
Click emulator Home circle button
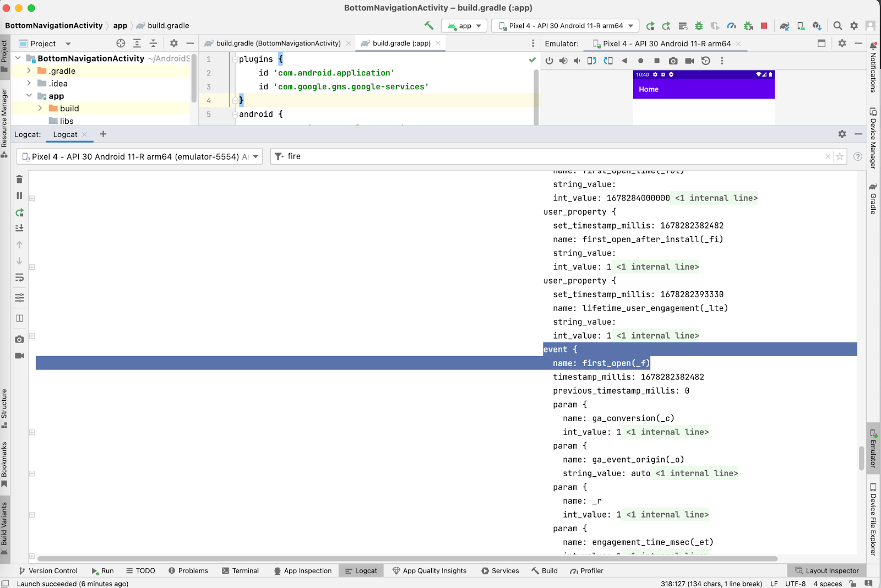[640, 61]
